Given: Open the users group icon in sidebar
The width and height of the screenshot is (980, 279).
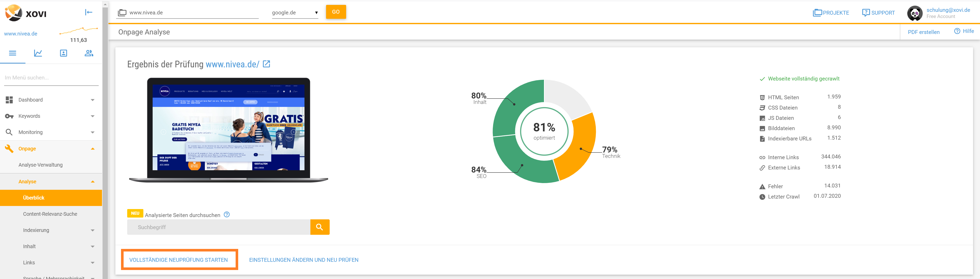Looking at the screenshot, I should tap(89, 53).
